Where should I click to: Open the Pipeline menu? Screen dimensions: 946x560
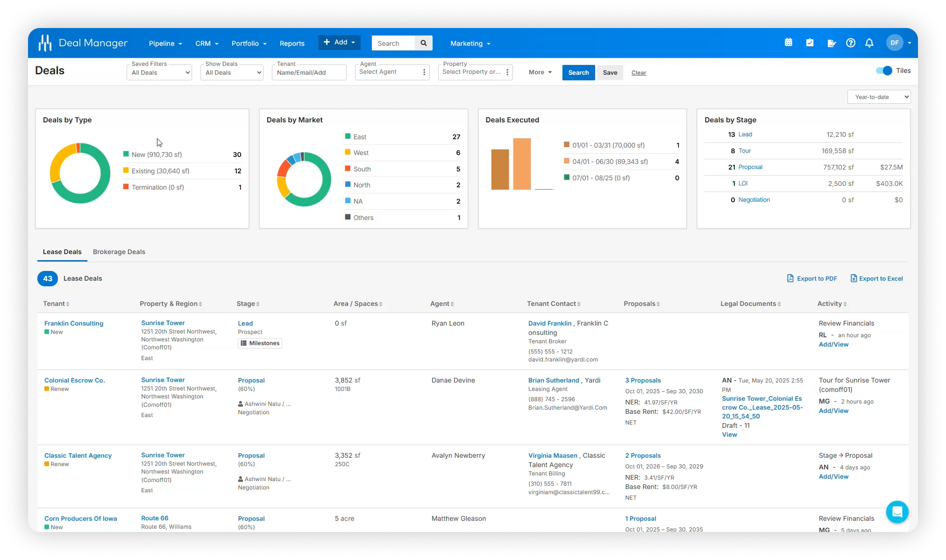coord(164,43)
